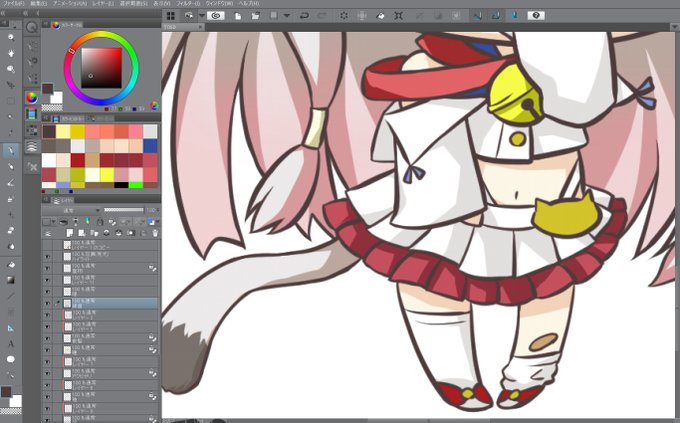Image resolution: width=680 pixels, height=423 pixels.
Task: Select the rectangular Selection marquee tool
Action: coord(11,101)
